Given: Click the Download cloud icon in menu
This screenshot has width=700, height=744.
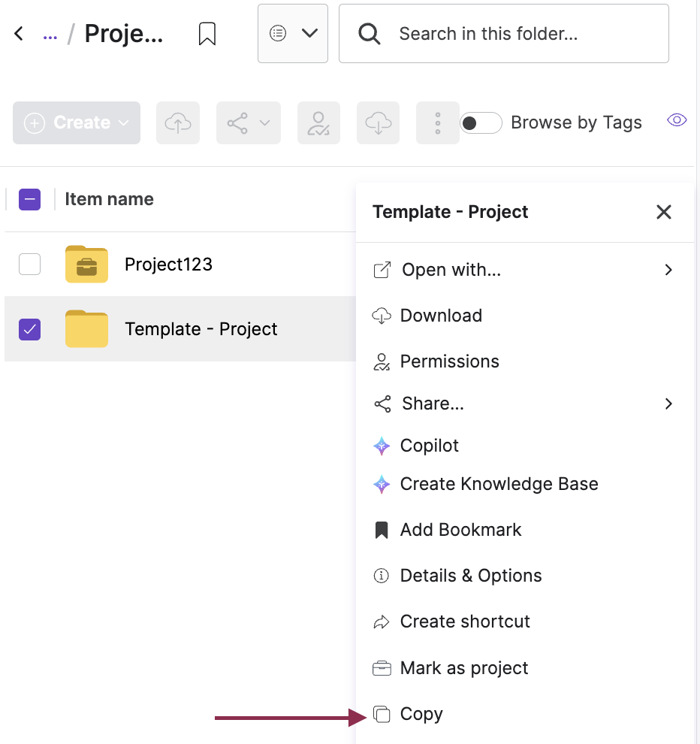Looking at the screenshot, I should pos(382,316).
